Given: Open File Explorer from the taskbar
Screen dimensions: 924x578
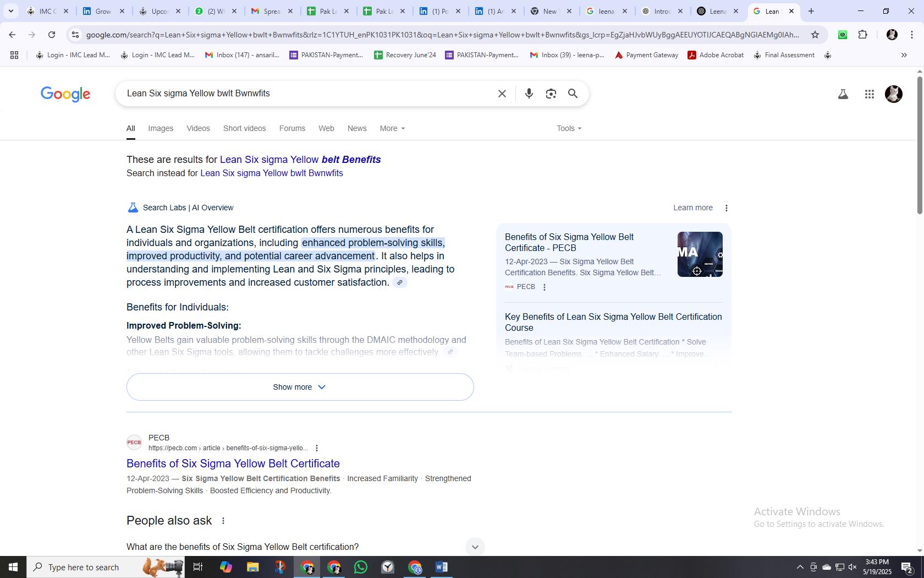Looking at the screenshot, I should [252, 567].
